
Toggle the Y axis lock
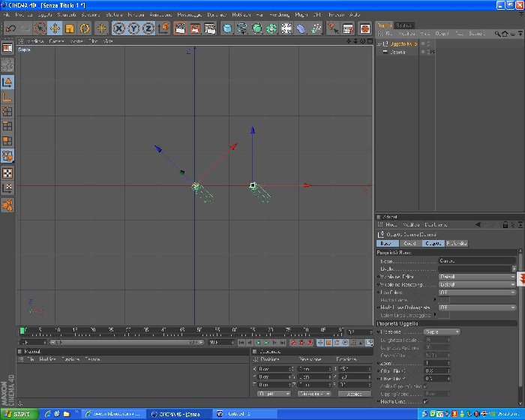pos(133,28)
